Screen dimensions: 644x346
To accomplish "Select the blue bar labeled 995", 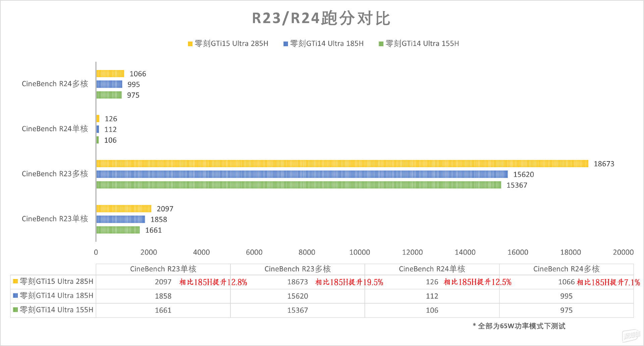I will 109,84.
